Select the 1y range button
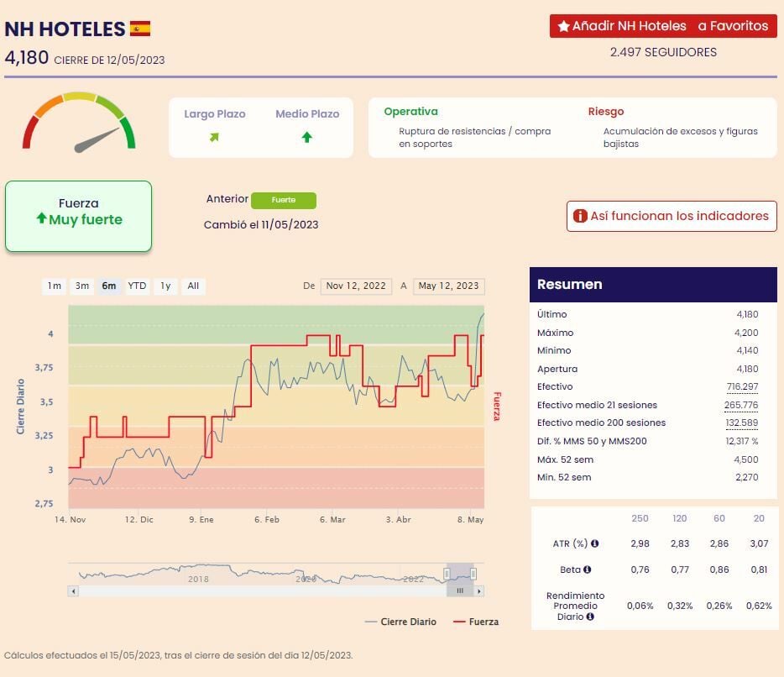Image resolution: width=784 pixels, height=677 pixels. pyautogui.click(x=165, y=286)
